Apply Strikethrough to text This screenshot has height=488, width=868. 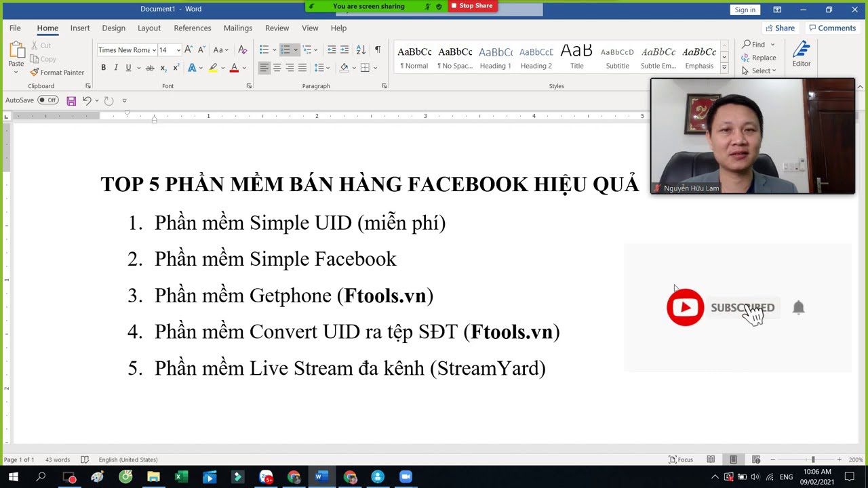[150, 68]
